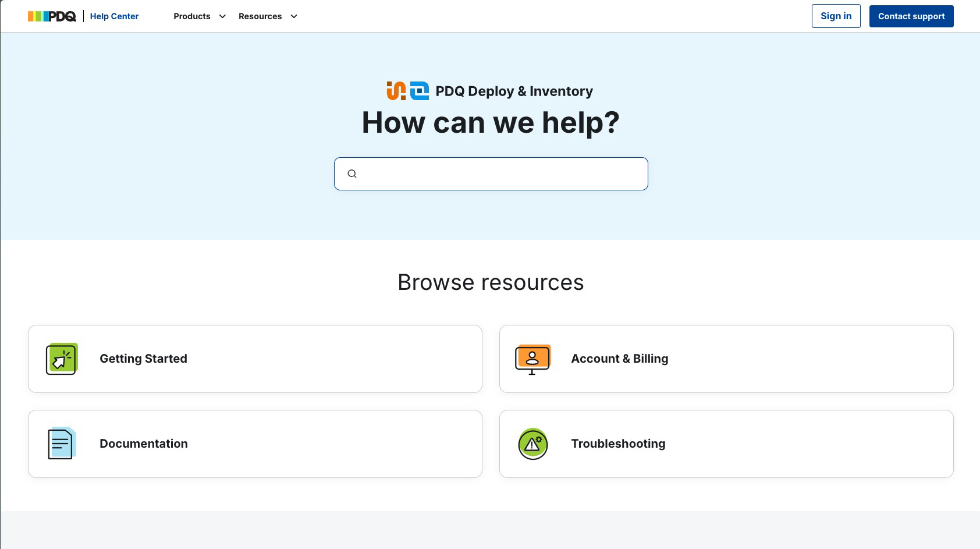Open the Products menu

[x=191, y=16]
